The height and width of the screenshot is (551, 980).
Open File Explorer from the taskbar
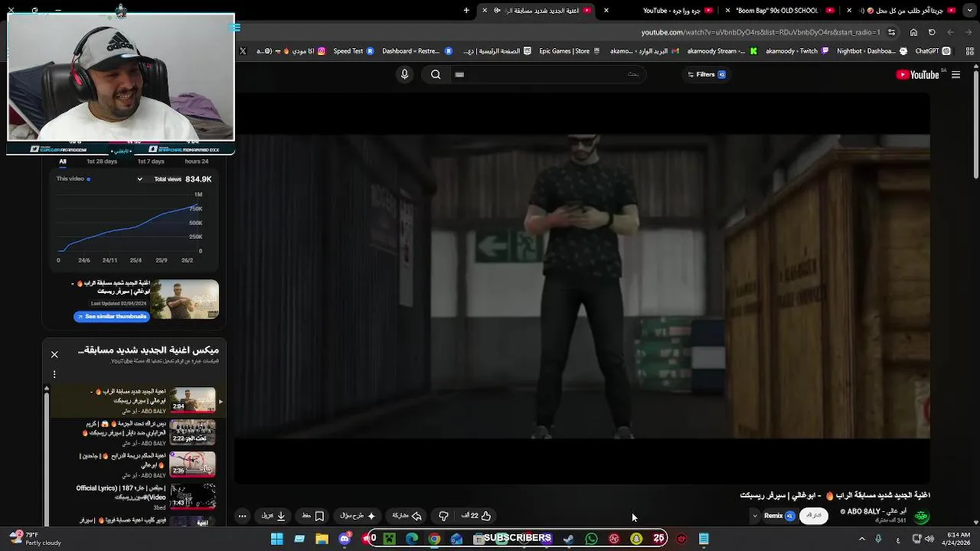point(322,539)
